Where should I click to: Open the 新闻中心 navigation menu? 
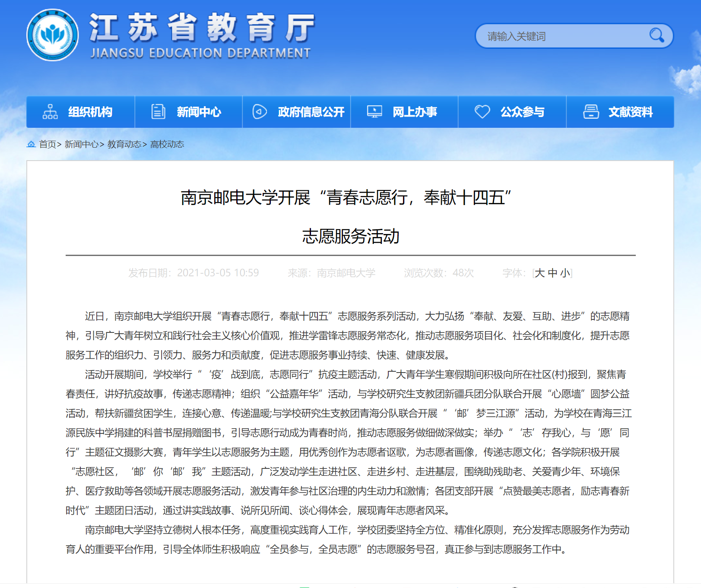click(x=199, y=112)
